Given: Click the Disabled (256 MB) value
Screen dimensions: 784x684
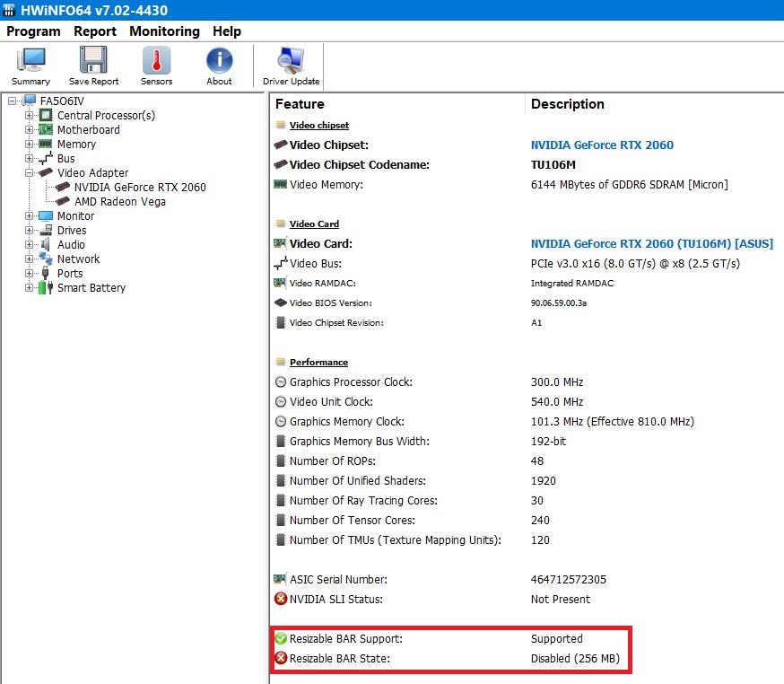Looking at the screenshot, I should pyautogui.click(x=575, y=659).
